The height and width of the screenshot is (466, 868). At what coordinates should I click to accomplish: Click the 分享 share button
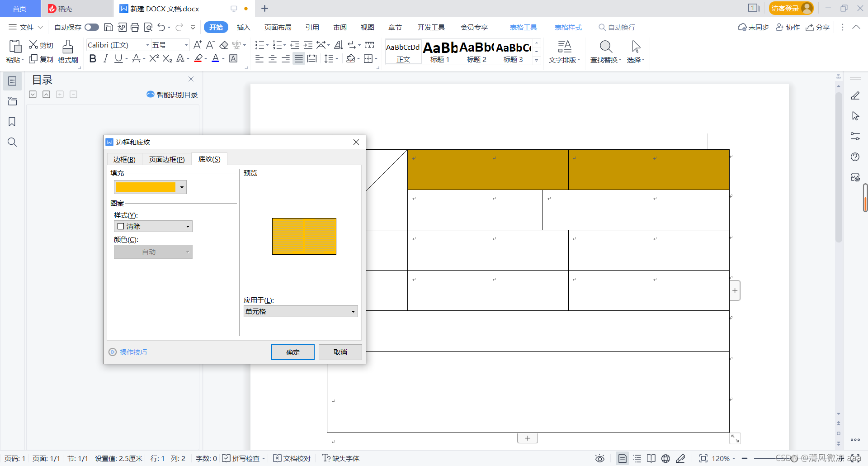click(x=818, y=27)
